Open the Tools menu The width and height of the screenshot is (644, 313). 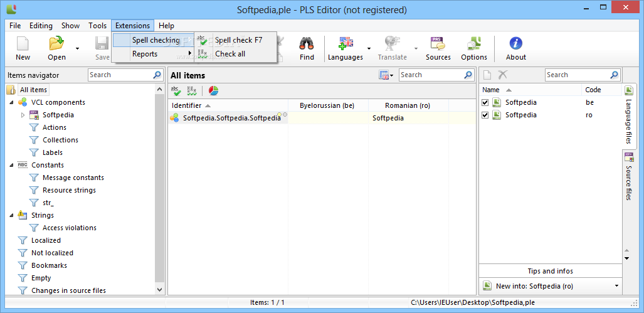(97, 26)
